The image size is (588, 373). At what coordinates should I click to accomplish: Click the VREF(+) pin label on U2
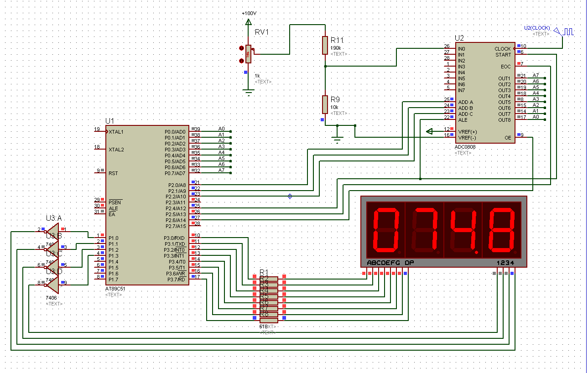click(x=467, y=132)
